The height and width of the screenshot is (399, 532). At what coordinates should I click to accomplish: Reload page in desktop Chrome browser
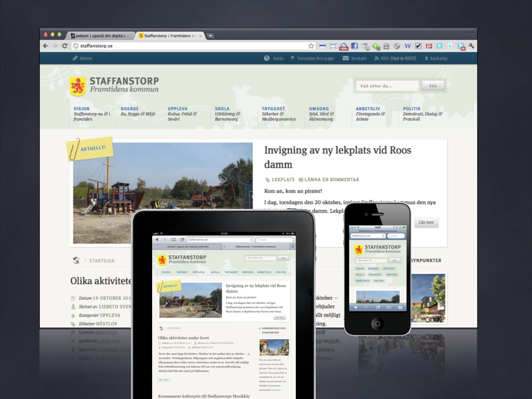(65, 46)
